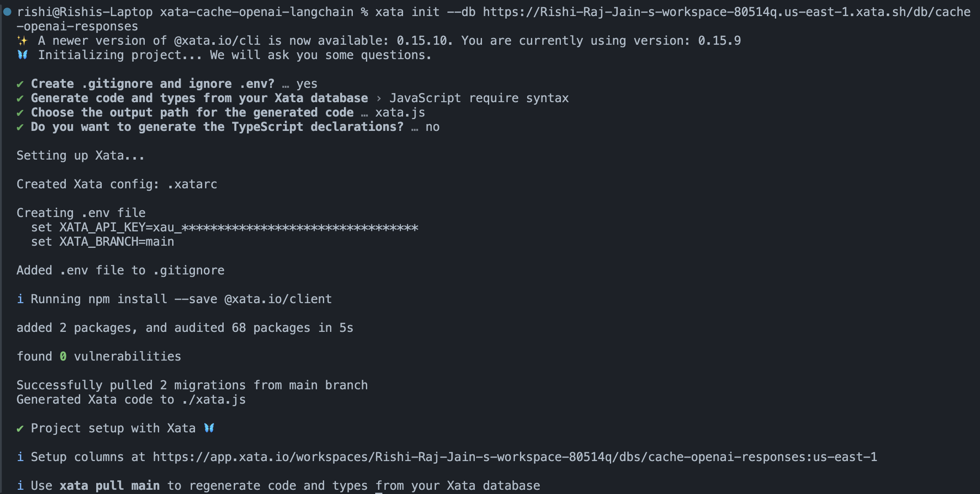The width and height of the screenshot is (980, 494).
Task: Click the JavaScript require syntax selection
Action: click(479, 98)
